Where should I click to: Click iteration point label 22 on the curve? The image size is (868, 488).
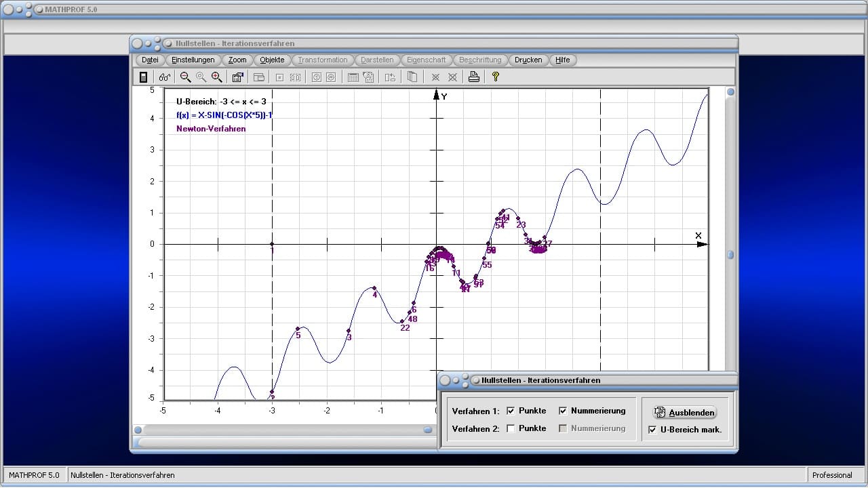click(405, 328)
